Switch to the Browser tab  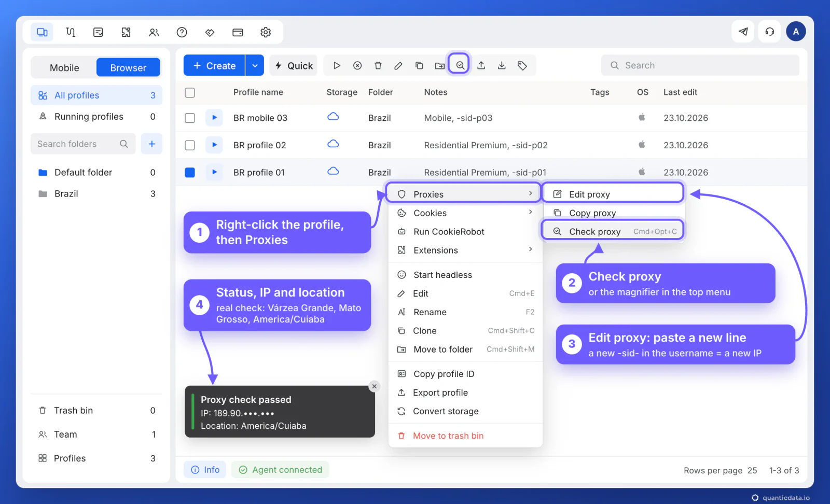click(x=128, y=67)
